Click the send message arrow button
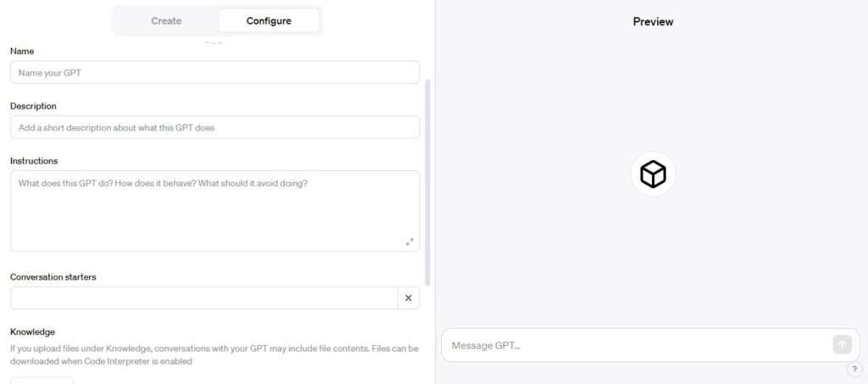868x384 pixels. pos(842,345)
